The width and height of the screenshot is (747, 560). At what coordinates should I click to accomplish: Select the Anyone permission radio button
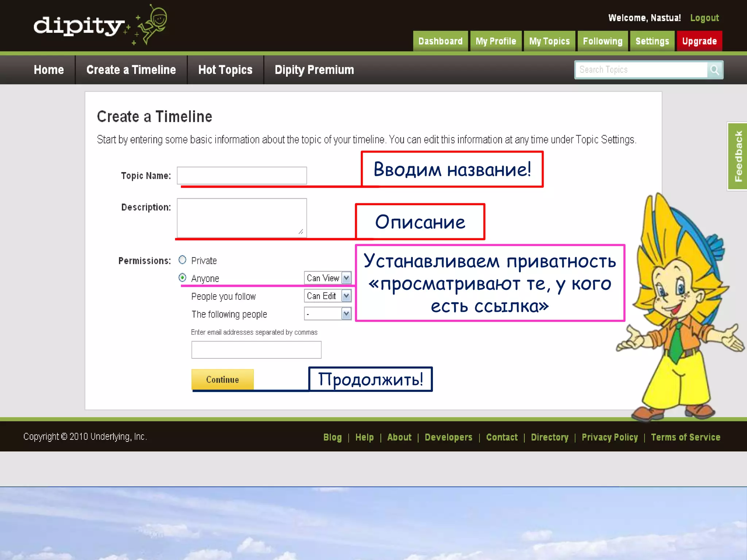click(x=182, y=278)
